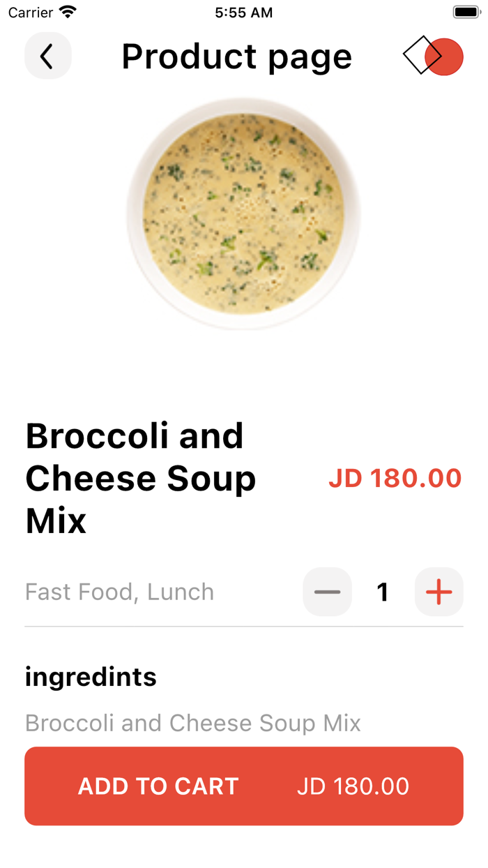Tap the battery indicator in the status bar
This screenshot has height=868, width=488.
point(465,11)
